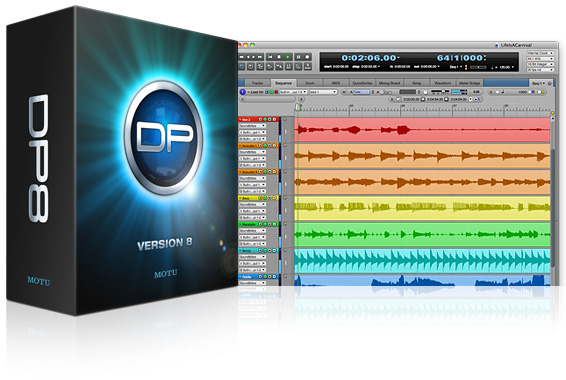This screenshot has height=380, width=566.
Task: Toggle green play-enable on Acoustic R track
Action: (x=265, y=172)
